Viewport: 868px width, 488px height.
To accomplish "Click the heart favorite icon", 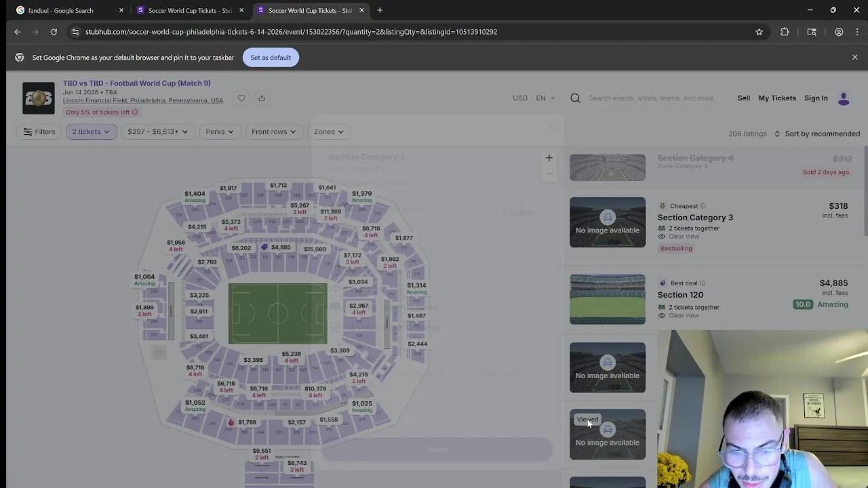I will (241, 98).
